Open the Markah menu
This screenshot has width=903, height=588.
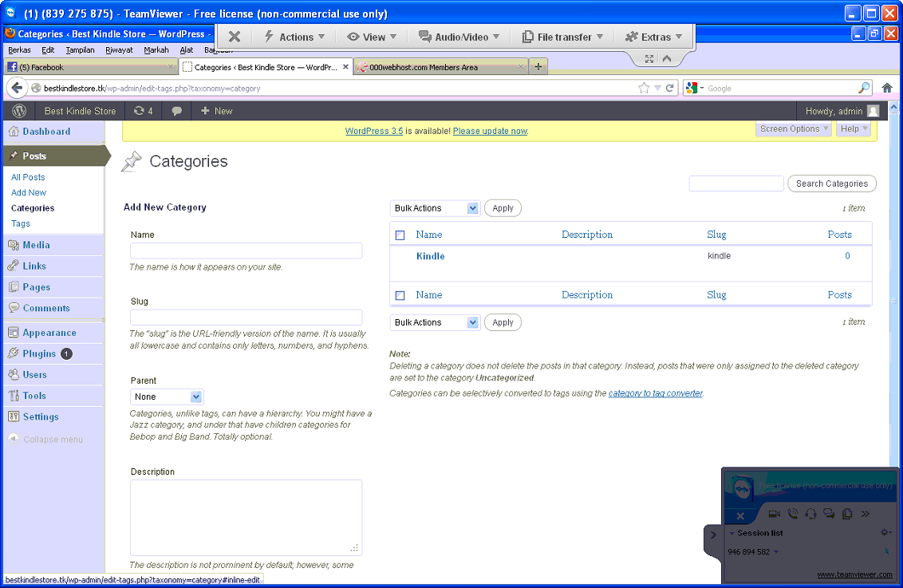click(x=156, y=50)
